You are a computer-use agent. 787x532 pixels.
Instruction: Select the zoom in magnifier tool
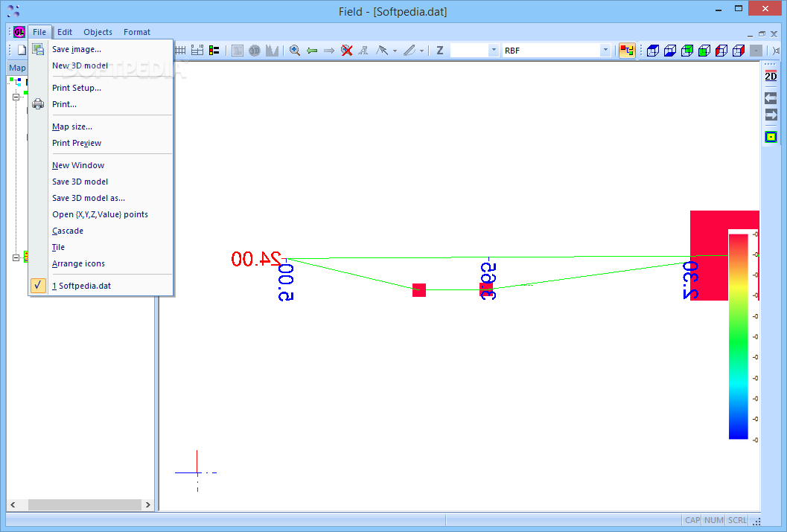(x=295, y=50)
